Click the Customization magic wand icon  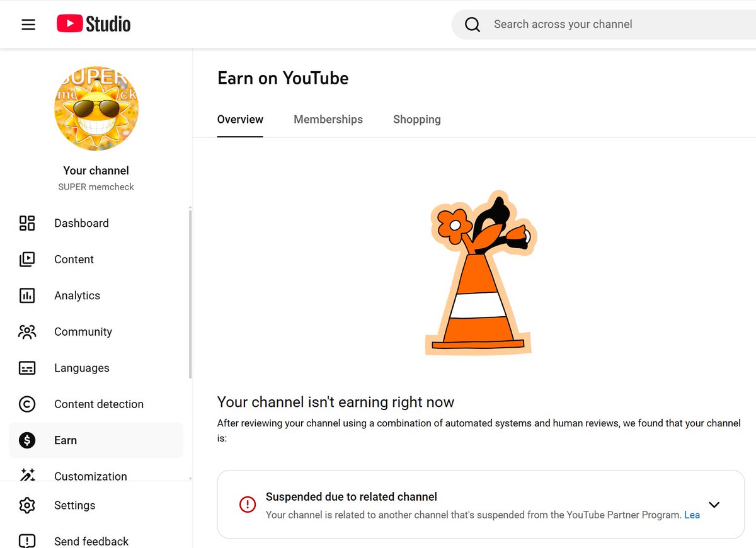[x=27, y=475]
